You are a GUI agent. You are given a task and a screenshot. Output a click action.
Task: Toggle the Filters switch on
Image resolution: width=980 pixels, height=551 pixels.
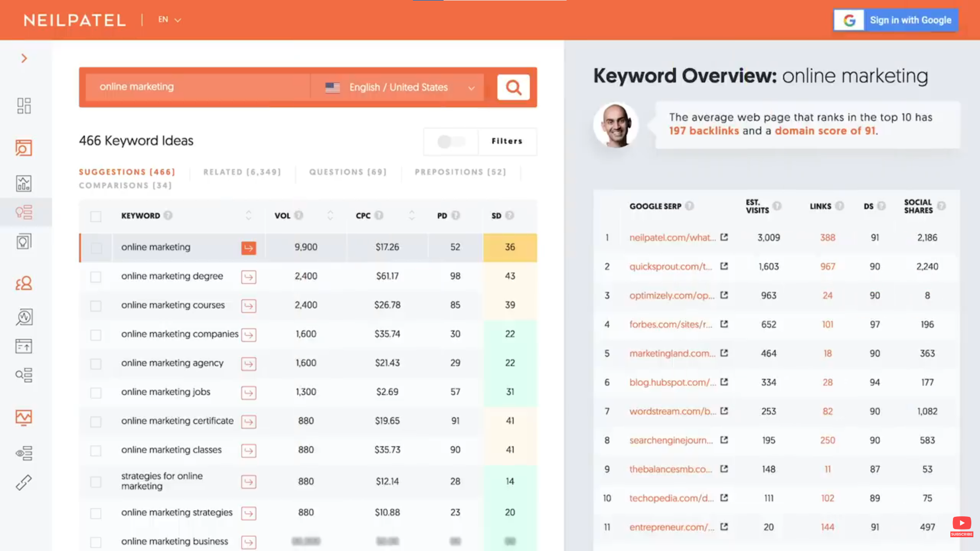[451, 141]
